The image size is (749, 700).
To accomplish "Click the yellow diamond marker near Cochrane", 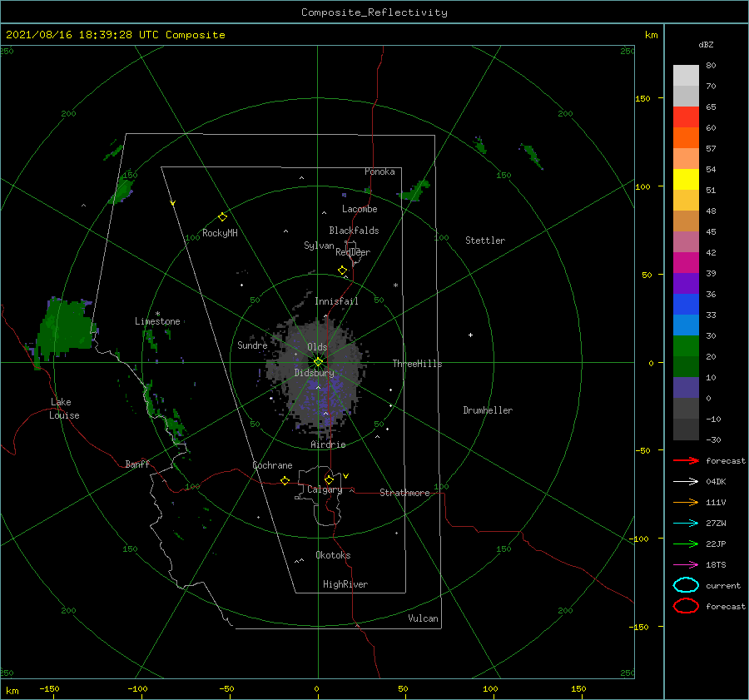I will (x=285, y=481).
